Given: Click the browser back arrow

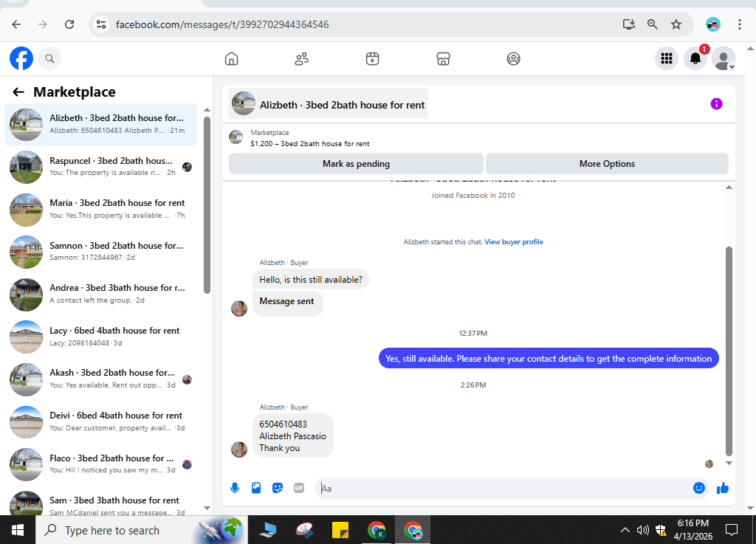Looking at the screenshot, I should [x=16, y=24].
